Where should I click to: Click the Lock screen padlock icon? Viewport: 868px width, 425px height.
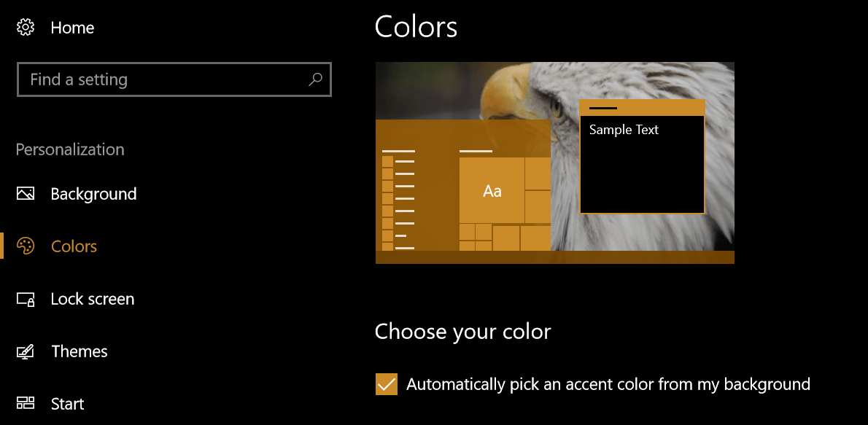[x=25, y=298]
